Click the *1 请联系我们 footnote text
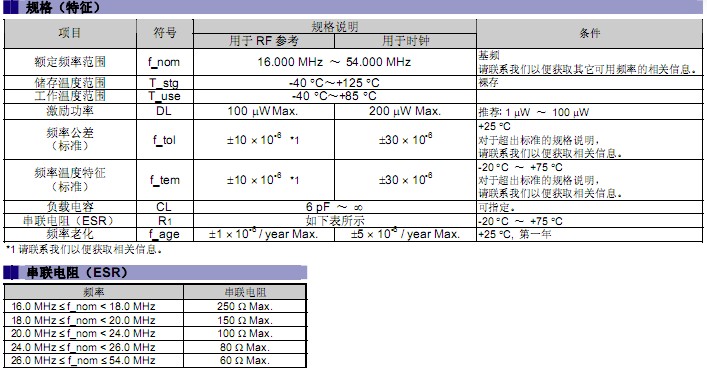Screen dimensions: 707x373 (84, 249)
